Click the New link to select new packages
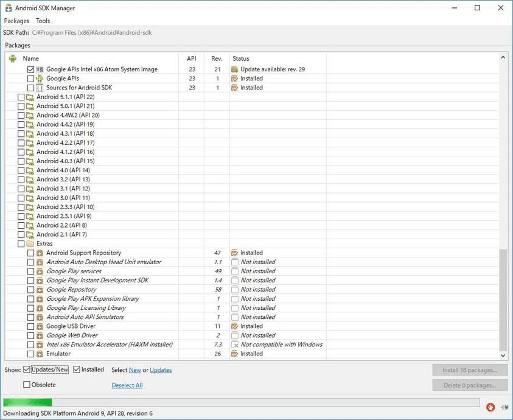The height and width of the screenshot is (420, 513). (135, 370)
